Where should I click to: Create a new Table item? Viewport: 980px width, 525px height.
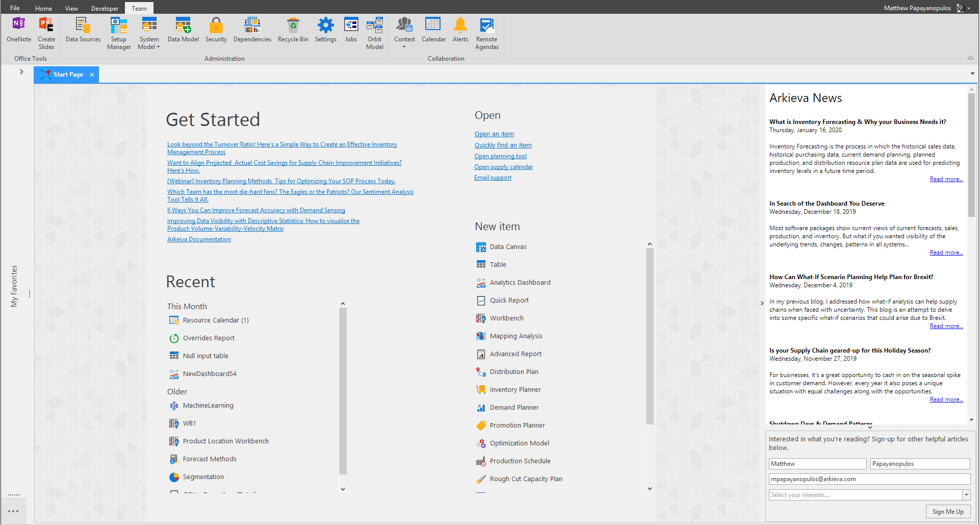(x=491, y=265)
